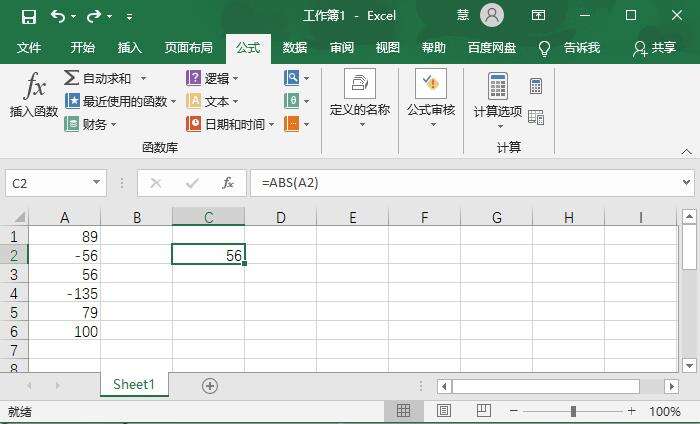This screenshot has height=424, width=700.
Task: Open the 文本 functions dropdown
Action: tap(212, 101)
